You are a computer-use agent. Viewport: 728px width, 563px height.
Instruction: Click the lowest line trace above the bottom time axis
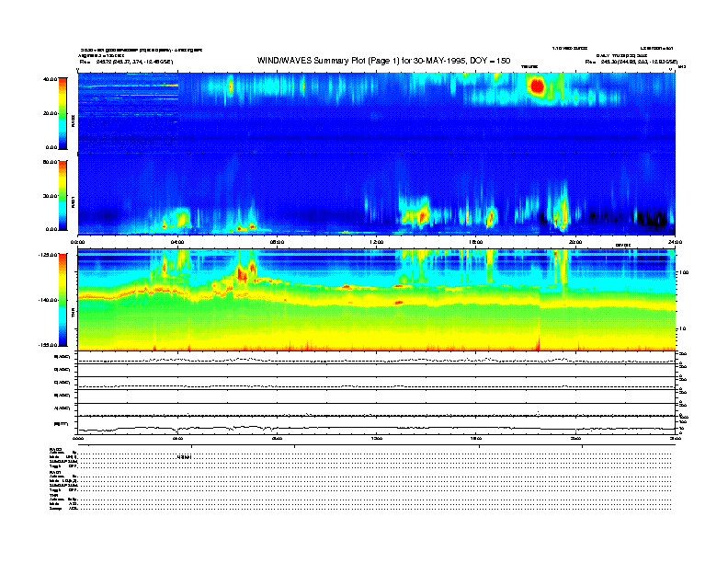[x=377, y=428]
